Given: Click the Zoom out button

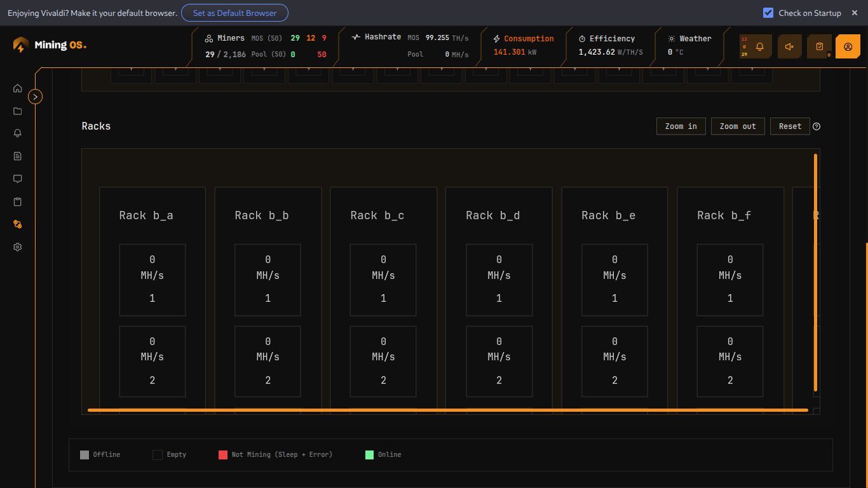Looking at the screenshot, I should (x=737, y=126).
